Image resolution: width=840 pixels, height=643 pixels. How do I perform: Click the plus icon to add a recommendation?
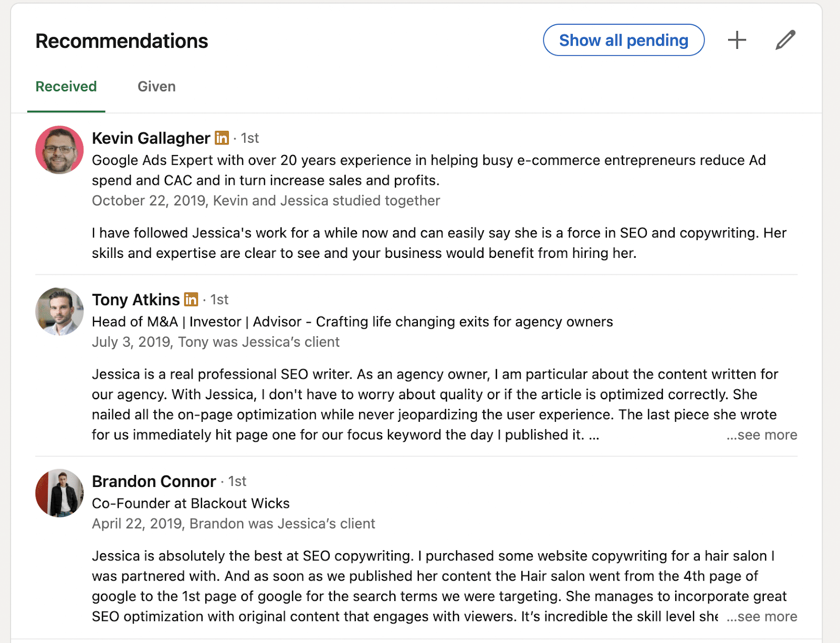(x=737, y=39)
